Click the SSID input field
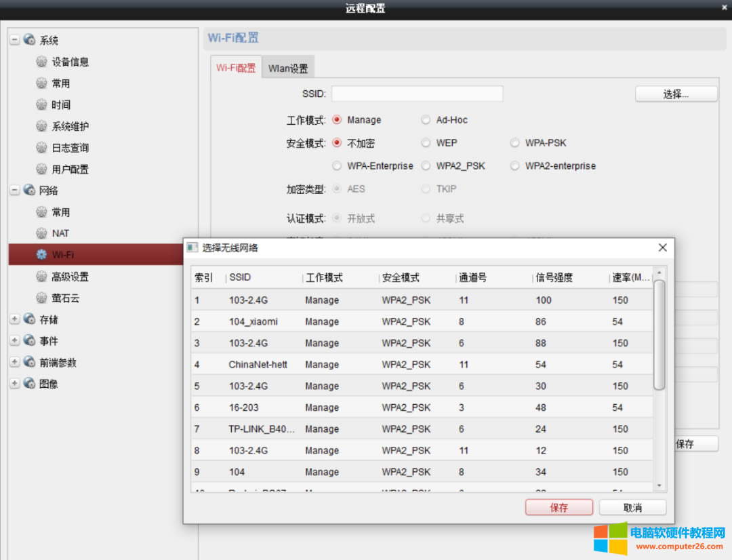 coord(417,94)
